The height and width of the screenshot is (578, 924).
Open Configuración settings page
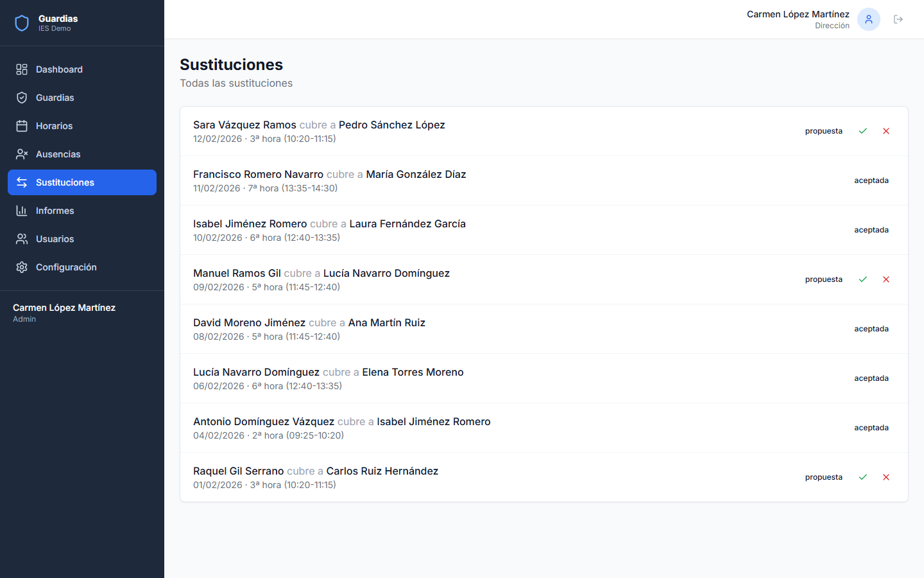point(66,267)
